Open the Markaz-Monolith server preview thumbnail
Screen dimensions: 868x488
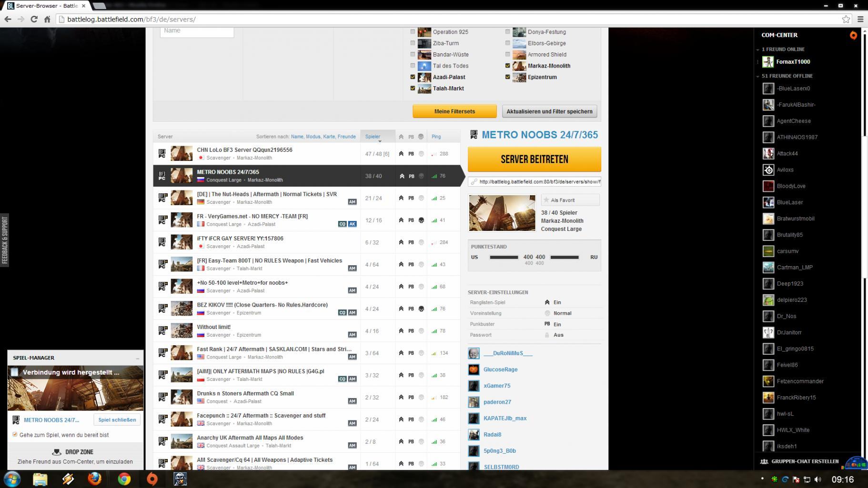[502, 213]
